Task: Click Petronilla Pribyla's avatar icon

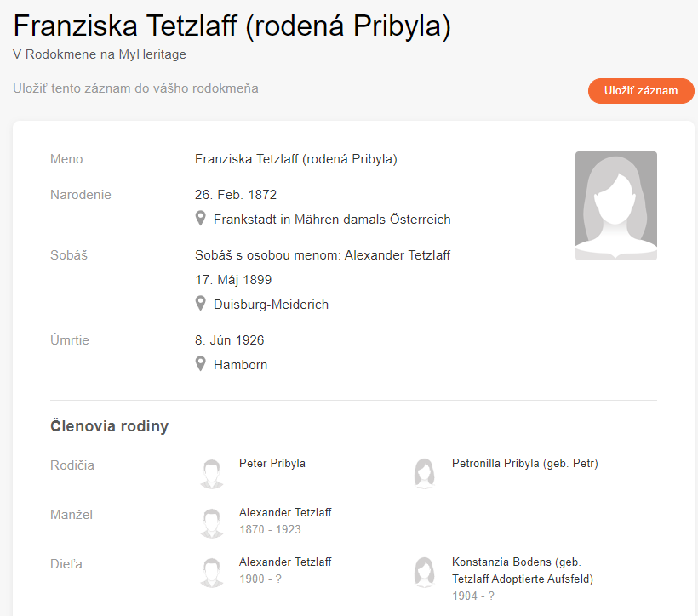Action: coord(424,473)
